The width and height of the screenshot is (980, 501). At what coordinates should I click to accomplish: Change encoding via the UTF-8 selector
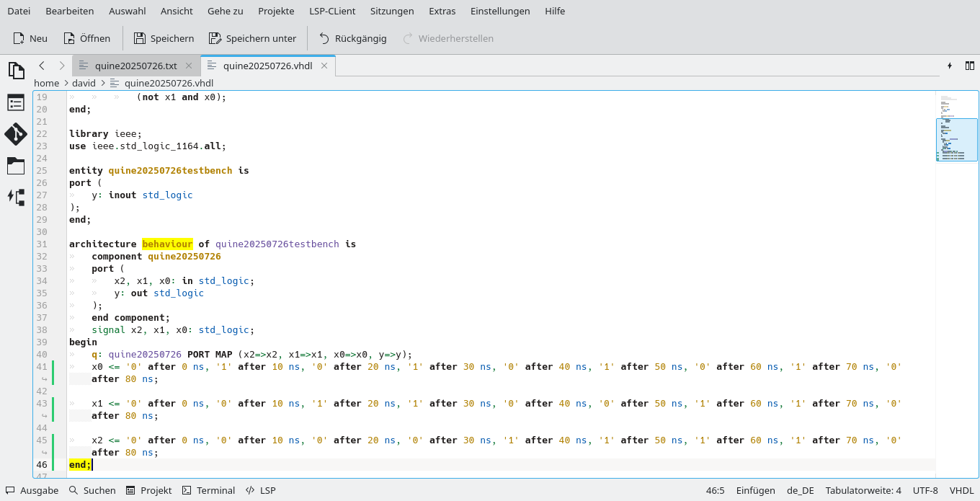pos(925,490)
